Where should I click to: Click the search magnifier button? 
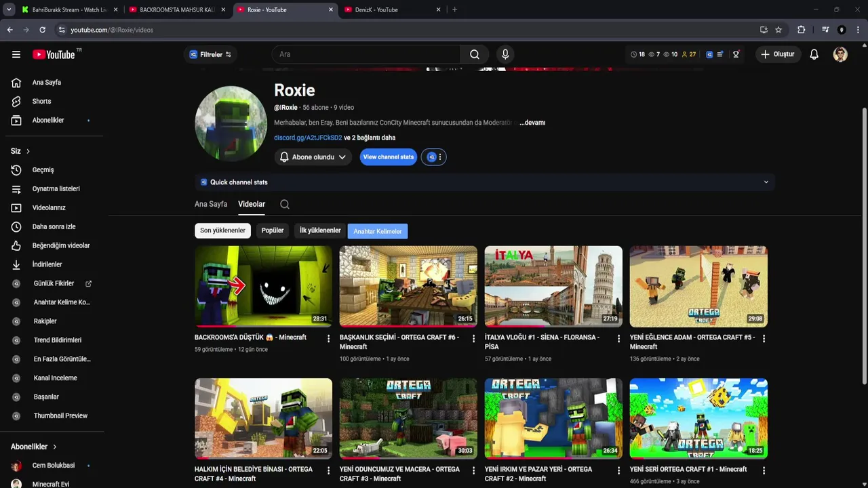tap(475, 54)
